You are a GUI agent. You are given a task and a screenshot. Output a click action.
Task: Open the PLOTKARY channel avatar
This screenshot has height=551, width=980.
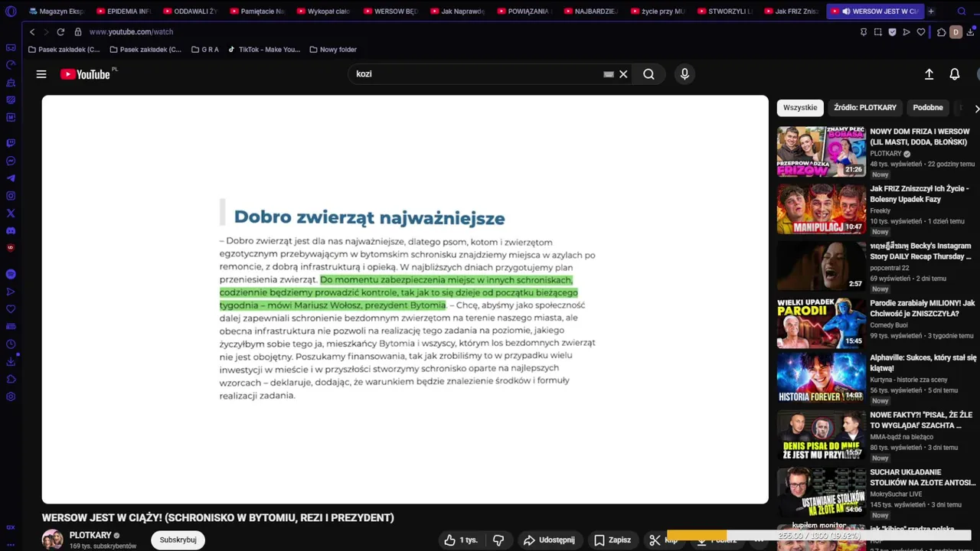point(53,540)
